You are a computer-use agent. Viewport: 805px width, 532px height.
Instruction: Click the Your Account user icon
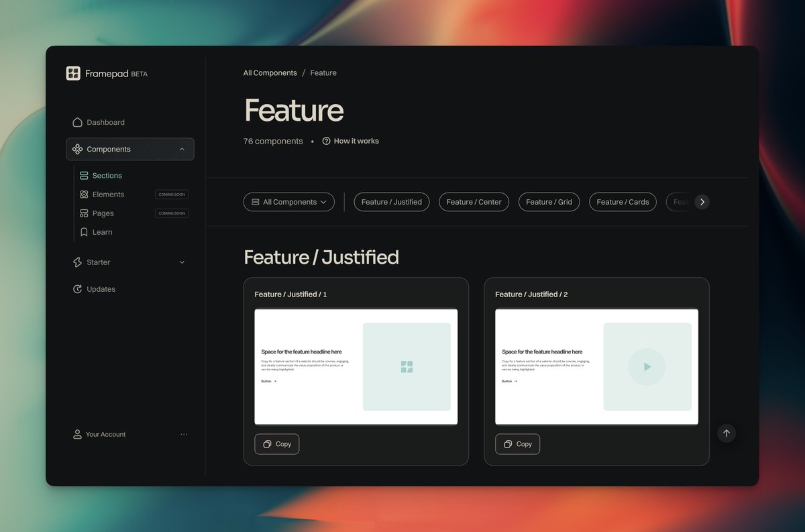coord(77,434)
